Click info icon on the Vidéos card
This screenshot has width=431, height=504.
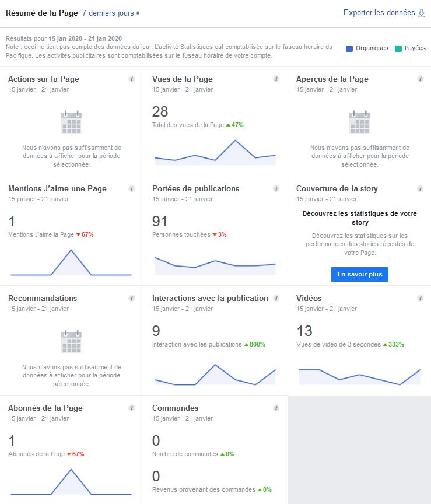tap(420, 298)
